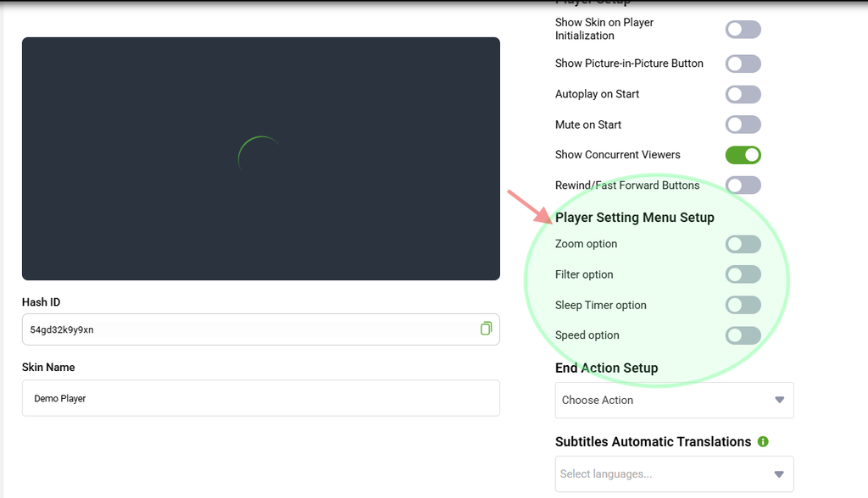Open the Choose Action dropdown
868x498 pixels.
coord(674,400)
